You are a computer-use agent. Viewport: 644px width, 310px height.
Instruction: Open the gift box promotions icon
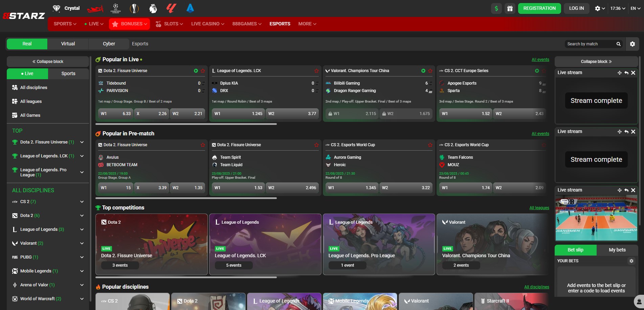pos(510,8)
